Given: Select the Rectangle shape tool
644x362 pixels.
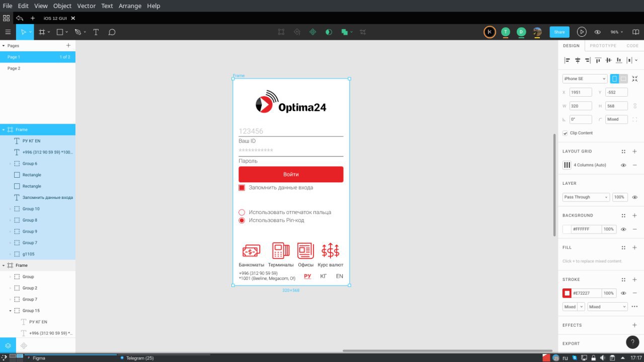Looking at the screenshot, I should (59, 32).
